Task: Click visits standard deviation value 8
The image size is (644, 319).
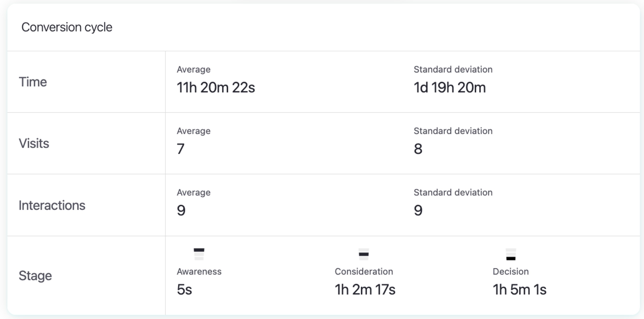Action: 418,149
